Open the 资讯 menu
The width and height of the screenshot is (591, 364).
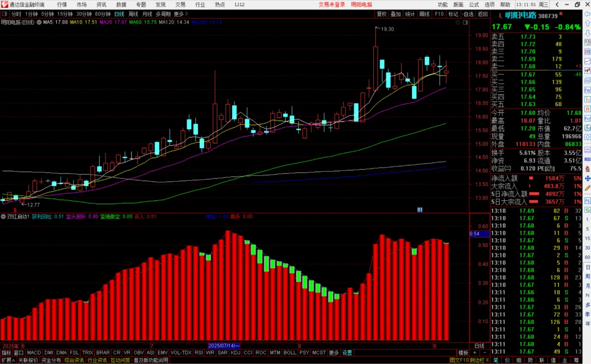[x=101, y=4]
